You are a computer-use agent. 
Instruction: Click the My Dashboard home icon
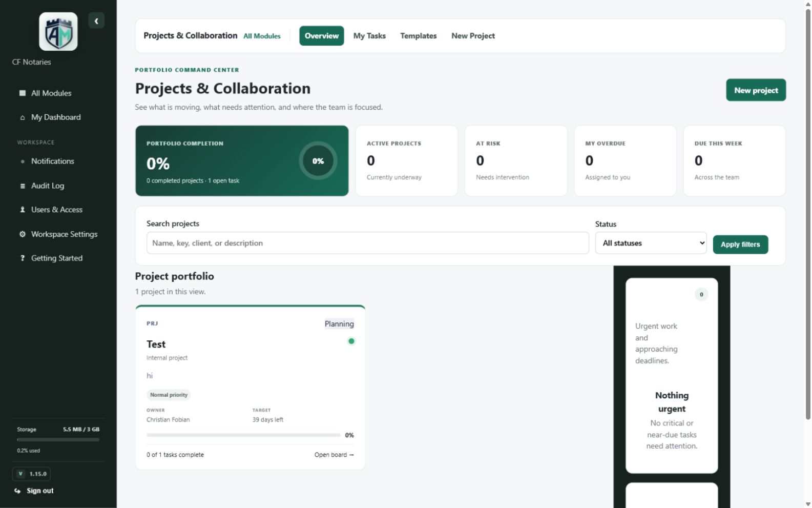pos(23,117)
